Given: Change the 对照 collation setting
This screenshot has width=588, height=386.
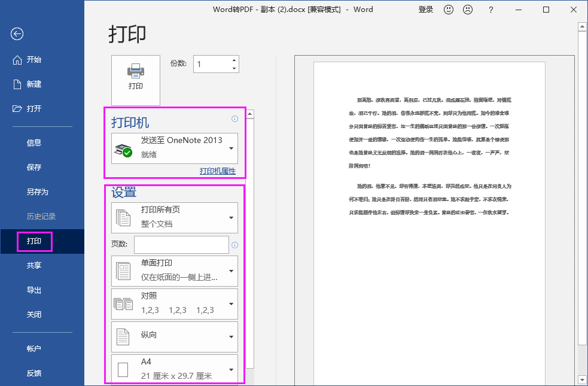Looking at the screenshot, I should coord(173,303).
